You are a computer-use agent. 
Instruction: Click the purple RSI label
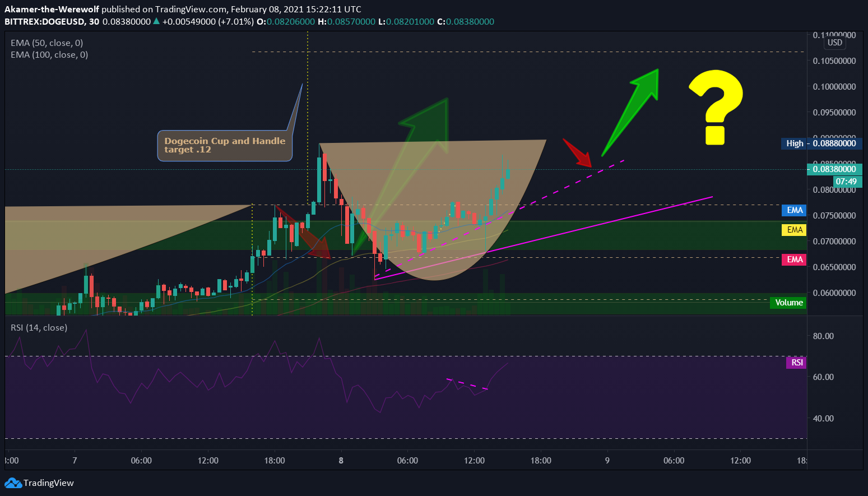(797, 363)
